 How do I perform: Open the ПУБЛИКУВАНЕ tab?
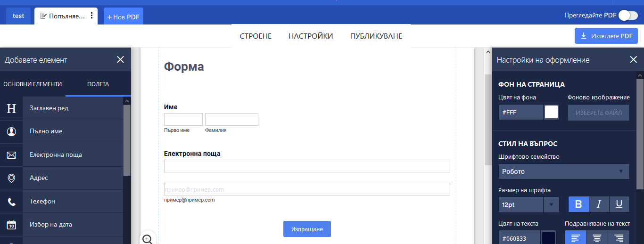point(376,36)
